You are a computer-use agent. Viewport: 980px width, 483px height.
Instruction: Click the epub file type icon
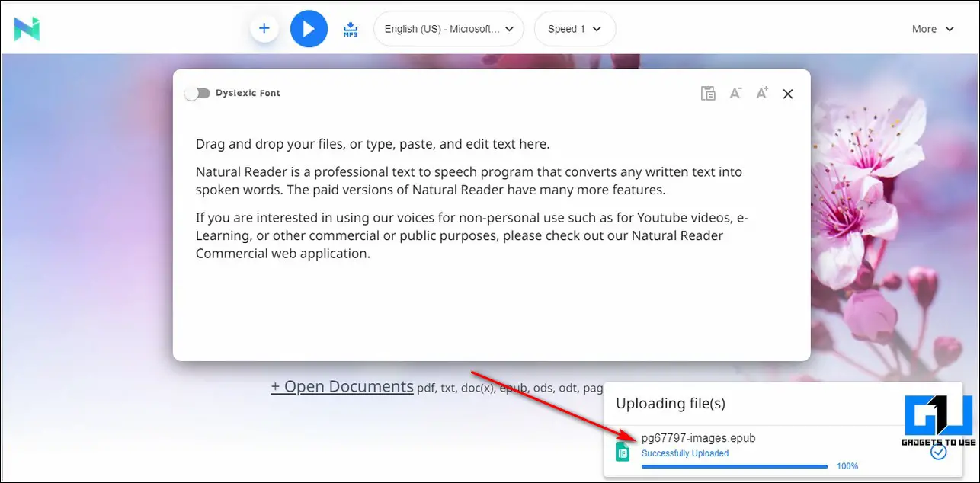pyautogui.click(x=623, y=452)
